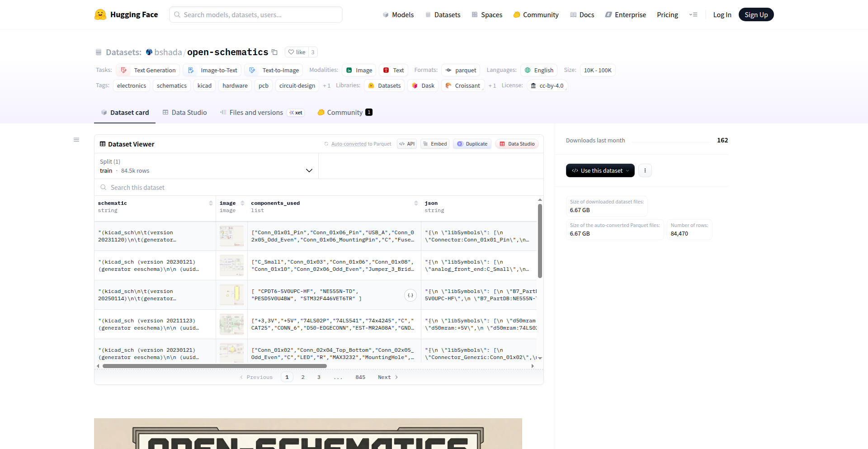
Task: Open Enterprise in top navigation
Action: tap(626, 15)
